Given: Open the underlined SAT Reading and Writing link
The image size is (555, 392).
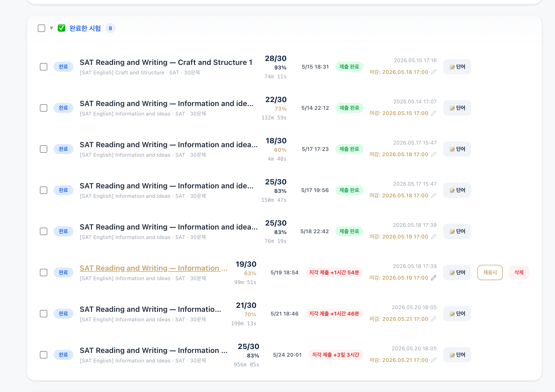Looking at the screenshot, I should pos(153,268).
